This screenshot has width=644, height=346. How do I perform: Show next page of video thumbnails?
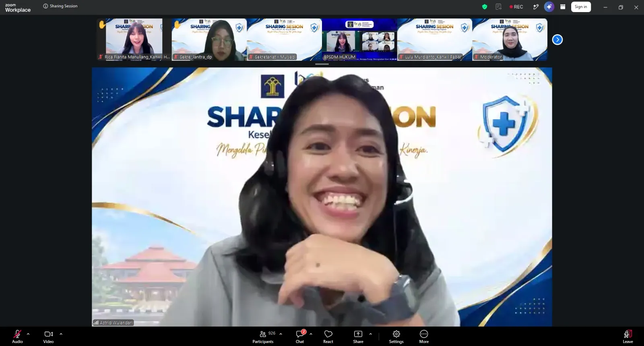557,39
